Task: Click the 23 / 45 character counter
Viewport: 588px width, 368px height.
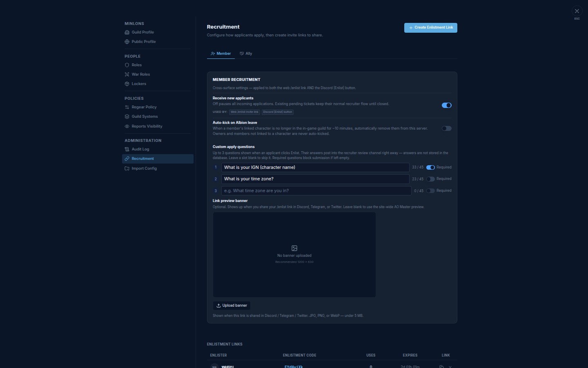Action: [x=418, y=179]
